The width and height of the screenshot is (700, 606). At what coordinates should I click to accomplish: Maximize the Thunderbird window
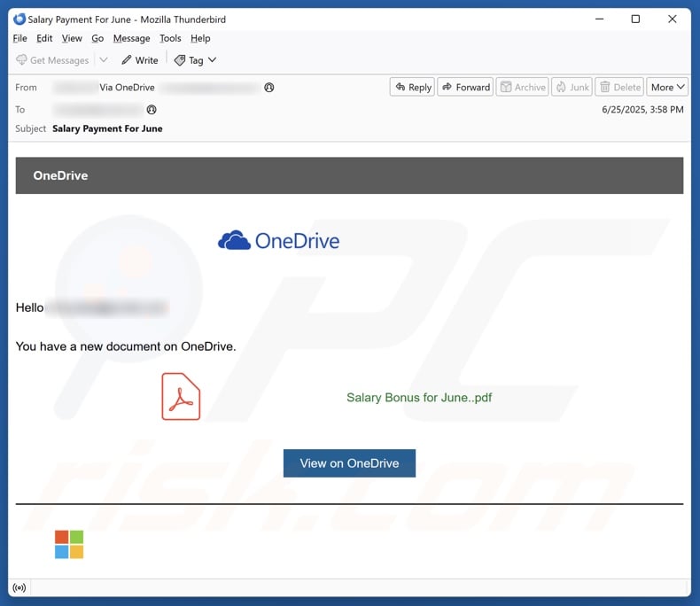click(635, 19)
